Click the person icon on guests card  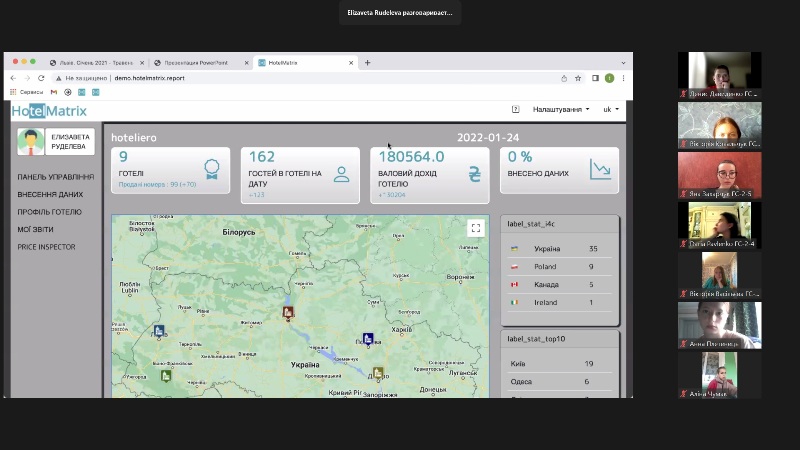(x=341, y=174)
